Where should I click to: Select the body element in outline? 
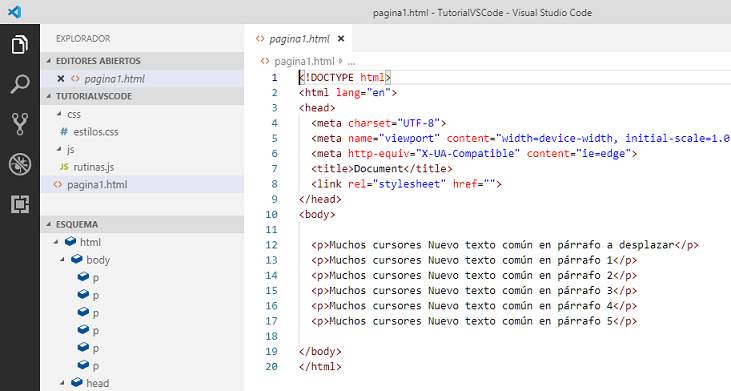[x=98, y=260]
